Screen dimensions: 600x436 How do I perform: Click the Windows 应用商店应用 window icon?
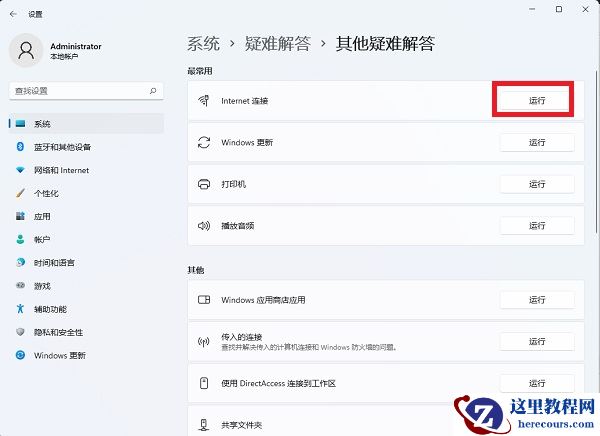pyautogui.click(x=204, y=300)
